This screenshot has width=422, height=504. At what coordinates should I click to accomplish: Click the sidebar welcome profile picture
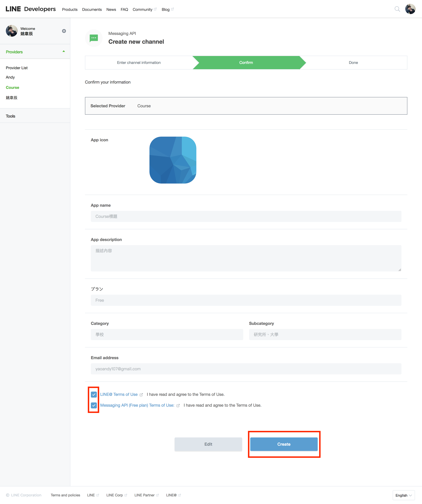pyautogui.click(x=12, y=31)
